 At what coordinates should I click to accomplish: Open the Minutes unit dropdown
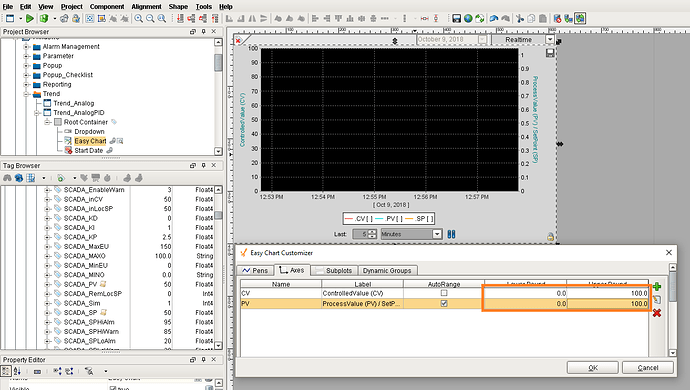point(437,234)
